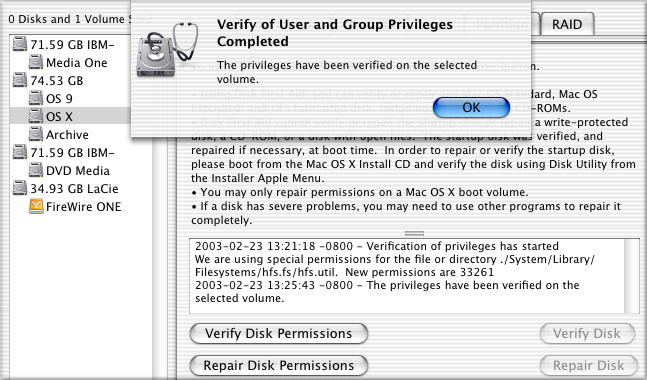This screenshot has height=380, width=647.
Task: Select the 34.93 GB LaCie disk icon
Action: tap(20, 188)
